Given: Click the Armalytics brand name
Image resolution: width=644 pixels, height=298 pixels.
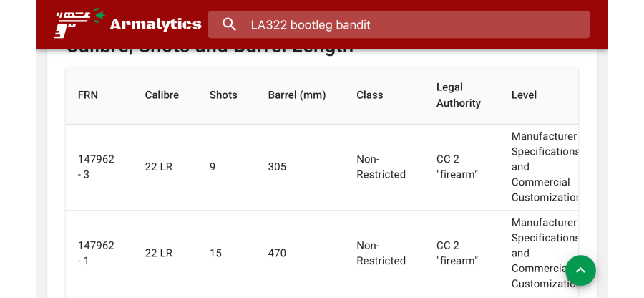Looking at the screenshot, I should [155, 24].
